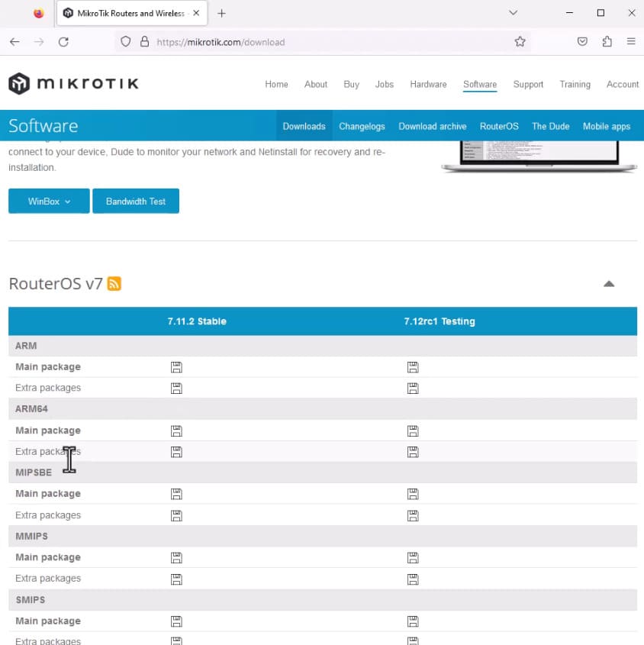The height and width of the screenshot is (645, 644).
Task: Show tracking protection shield details
Action: tap(126, 41)
